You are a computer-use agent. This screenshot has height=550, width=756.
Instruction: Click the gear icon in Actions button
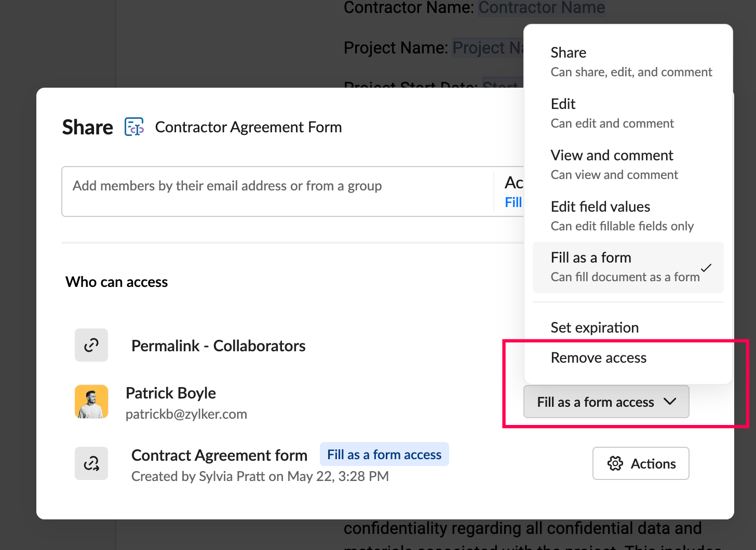615,463
